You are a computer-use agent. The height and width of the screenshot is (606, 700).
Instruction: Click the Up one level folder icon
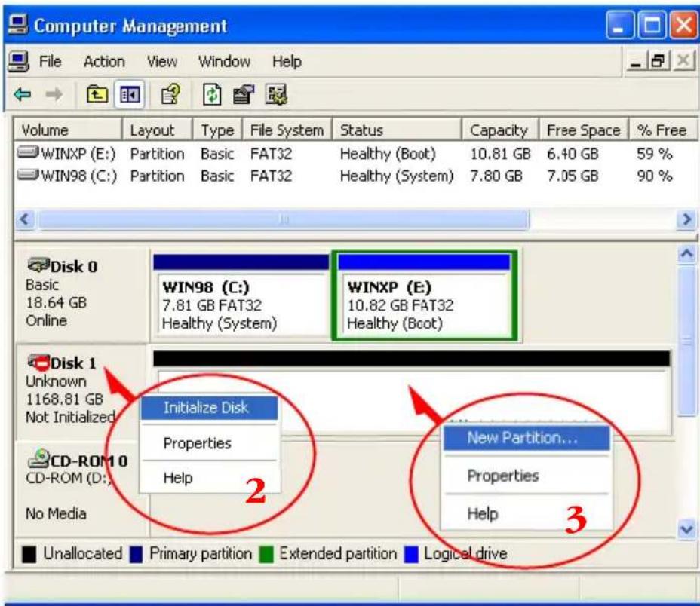click(x=97, y=94)
